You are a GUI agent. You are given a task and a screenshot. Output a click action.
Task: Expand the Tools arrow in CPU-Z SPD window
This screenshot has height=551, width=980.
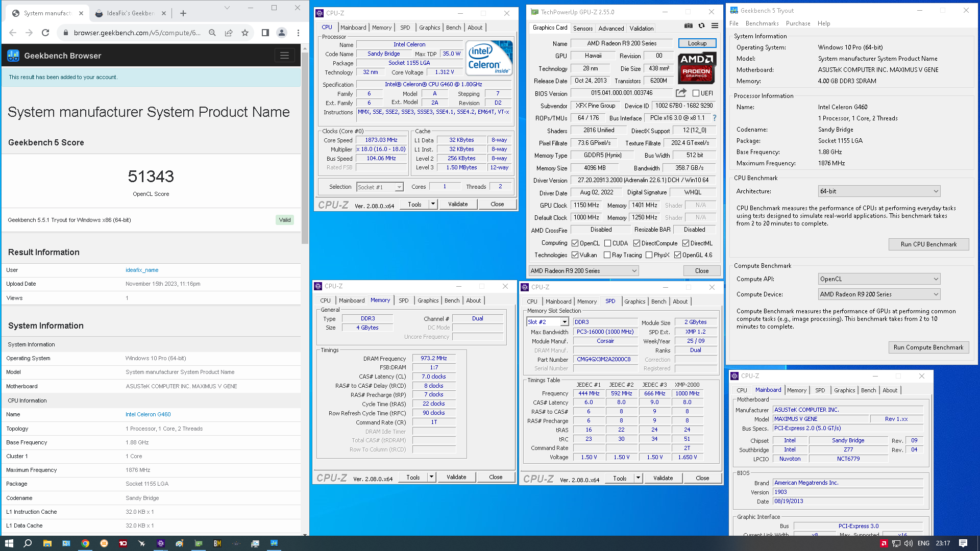point(638,479)
